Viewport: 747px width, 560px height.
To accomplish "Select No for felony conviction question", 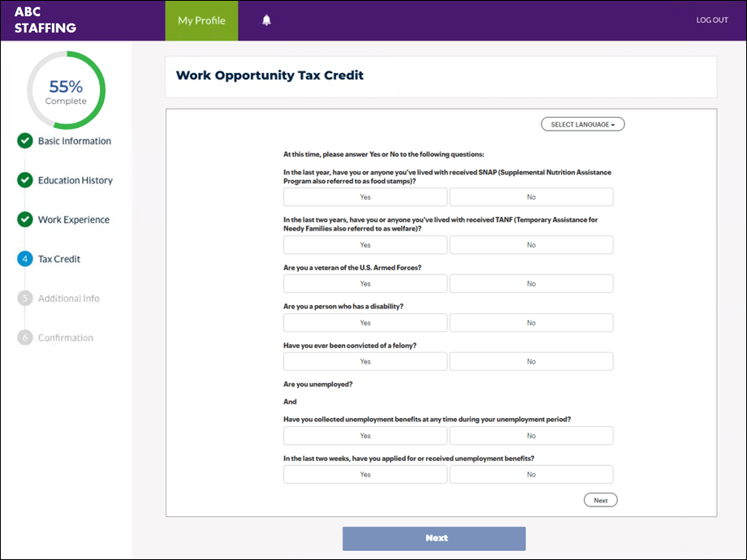I will [x=531, y=362].
